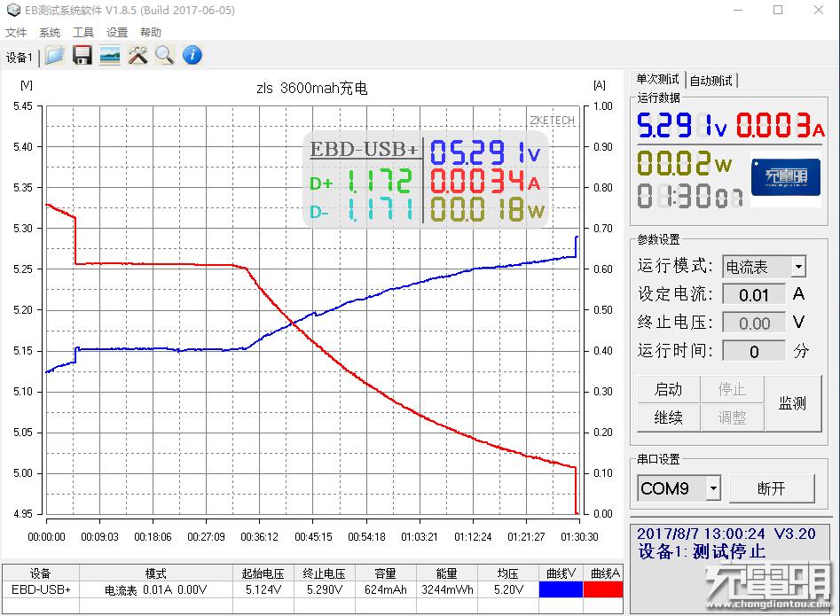The image size is (840, 616).
Task: Save data with the floppy disk icon
Action: point(82,55)
